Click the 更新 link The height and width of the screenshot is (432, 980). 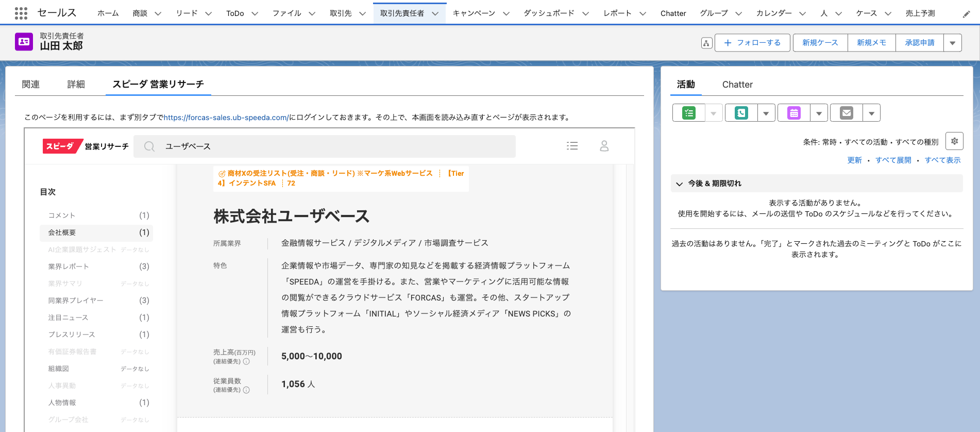854,160
